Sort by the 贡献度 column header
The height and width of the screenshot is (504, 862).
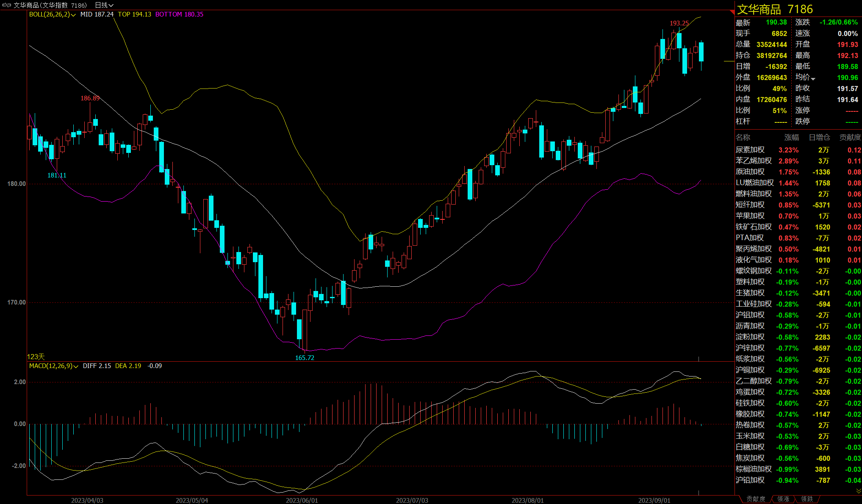[850, 137]
